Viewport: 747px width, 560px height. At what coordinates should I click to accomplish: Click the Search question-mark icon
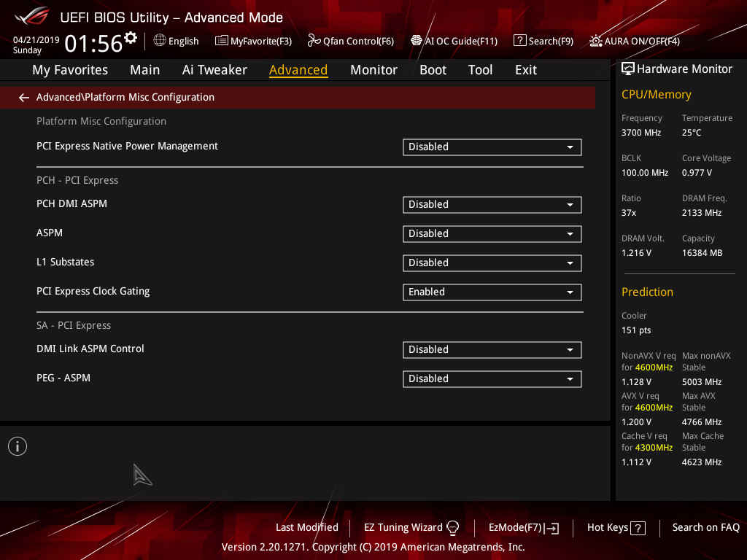click(x=519, y=41)
